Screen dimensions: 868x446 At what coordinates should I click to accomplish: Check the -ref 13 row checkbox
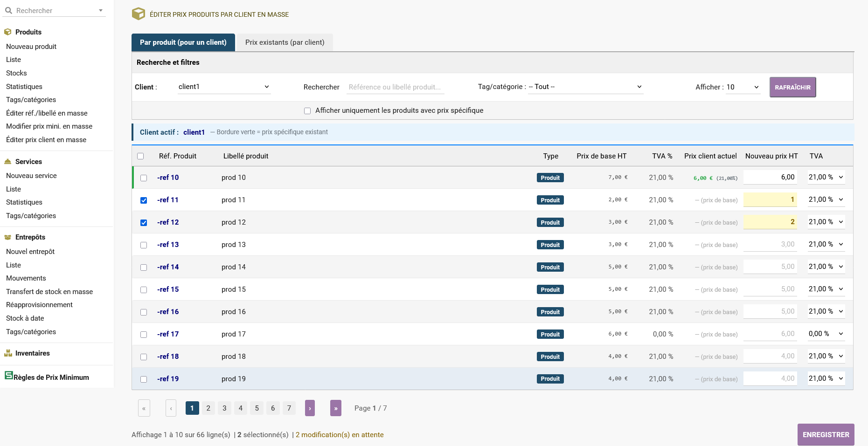click(144, 245)
